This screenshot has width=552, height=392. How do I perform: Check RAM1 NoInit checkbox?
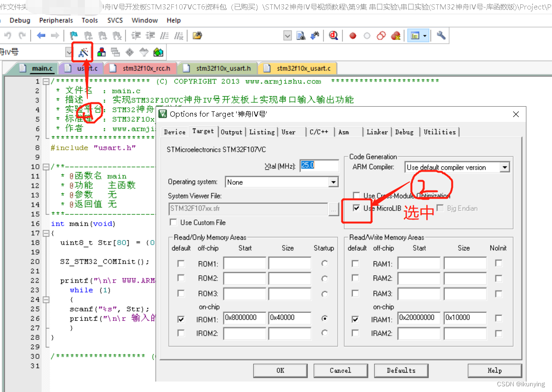point(498,263)
